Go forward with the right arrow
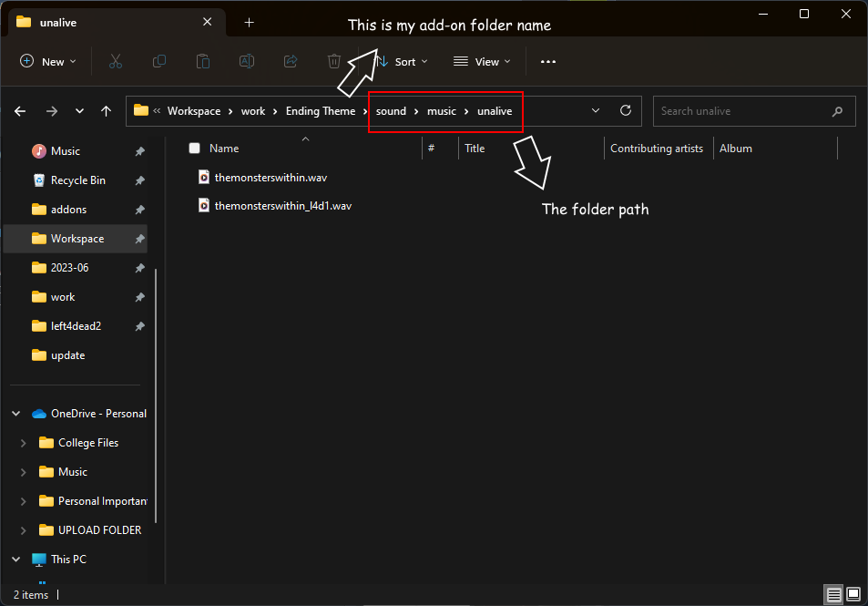Viewport: 868px width, 606px height. click(x=52, y=111)
